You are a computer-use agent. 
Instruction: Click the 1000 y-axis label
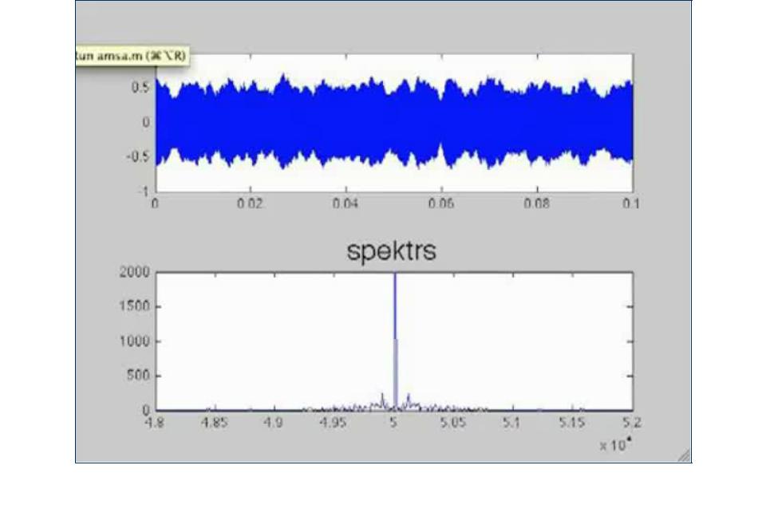[x=134, y=341]
